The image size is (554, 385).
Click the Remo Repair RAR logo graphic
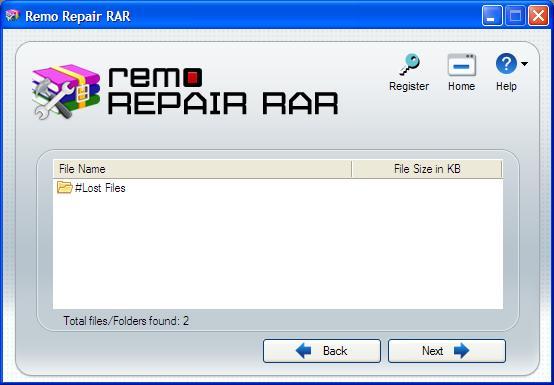tap(185, 92)
